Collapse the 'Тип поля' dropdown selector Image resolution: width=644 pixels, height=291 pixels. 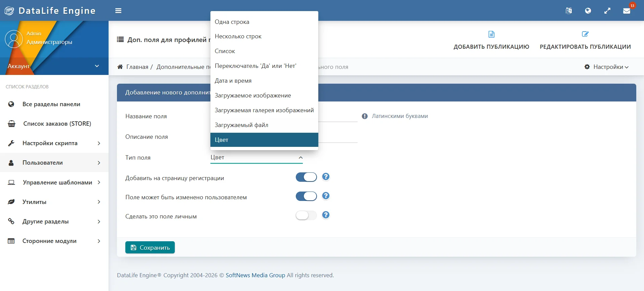click(x=256, y=158)
